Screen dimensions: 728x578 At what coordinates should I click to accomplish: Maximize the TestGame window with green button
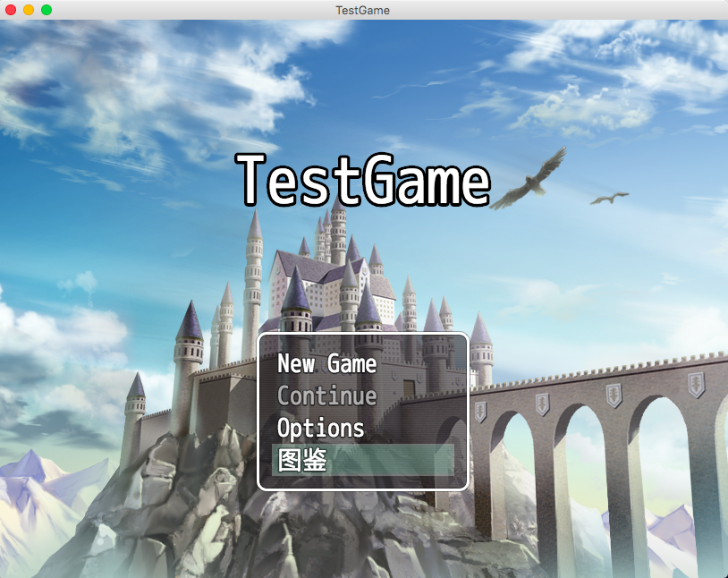coord(47,10)
